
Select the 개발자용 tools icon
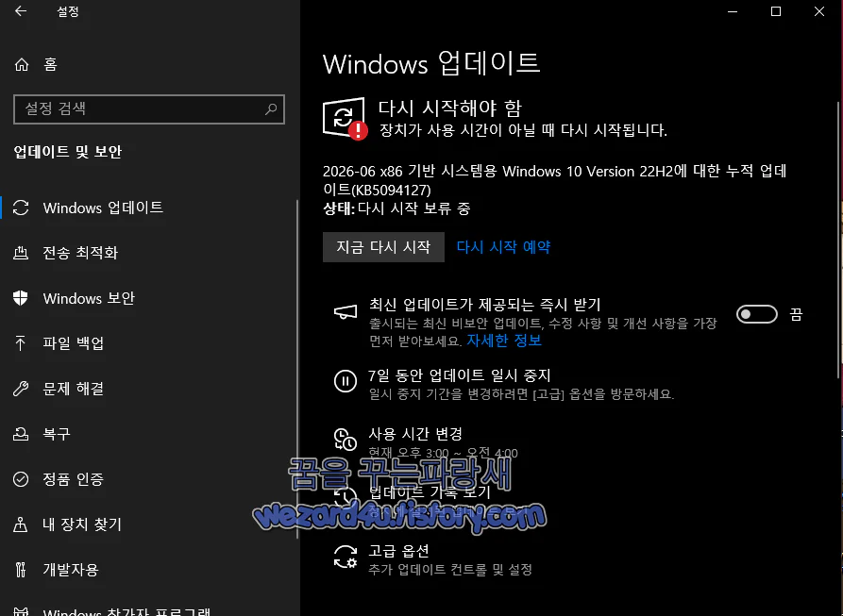pos(21,569)
